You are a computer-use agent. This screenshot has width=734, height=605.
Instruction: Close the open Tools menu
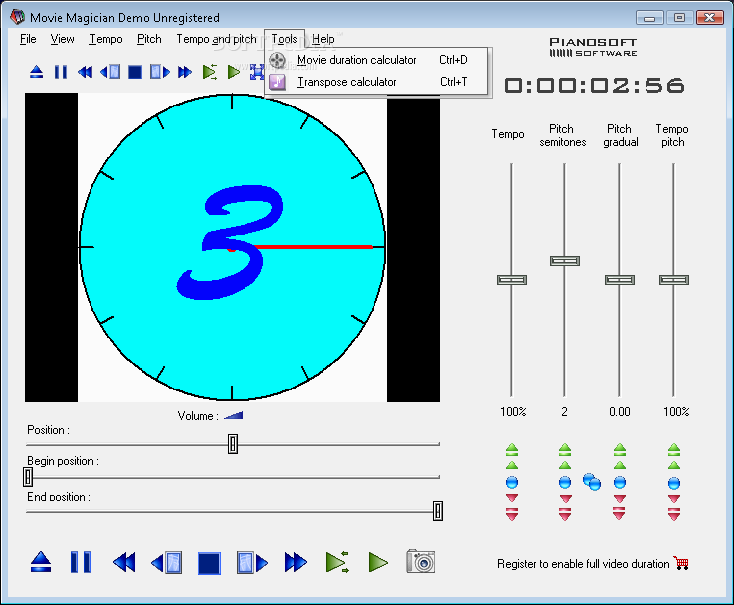point(285,39)
